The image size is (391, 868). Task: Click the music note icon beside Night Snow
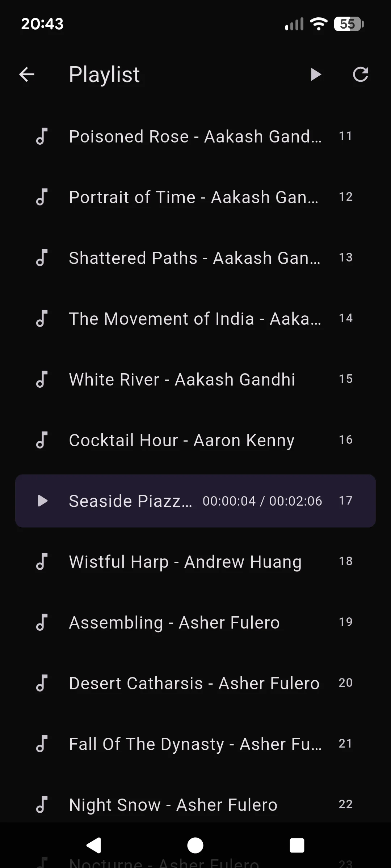point(42,805)
